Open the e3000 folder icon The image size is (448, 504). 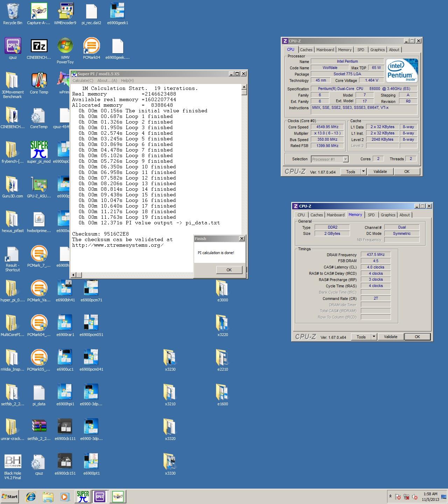223,291
